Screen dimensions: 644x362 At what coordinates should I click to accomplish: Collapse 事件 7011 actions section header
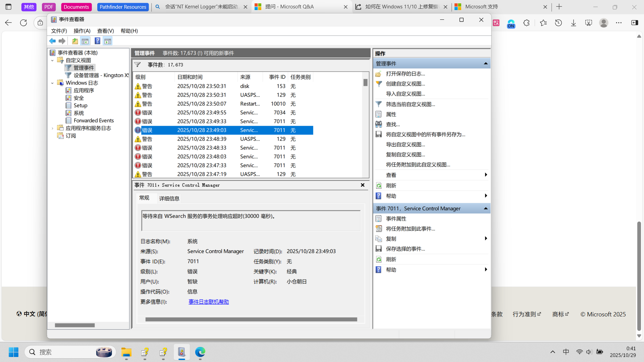pos(485,208)
